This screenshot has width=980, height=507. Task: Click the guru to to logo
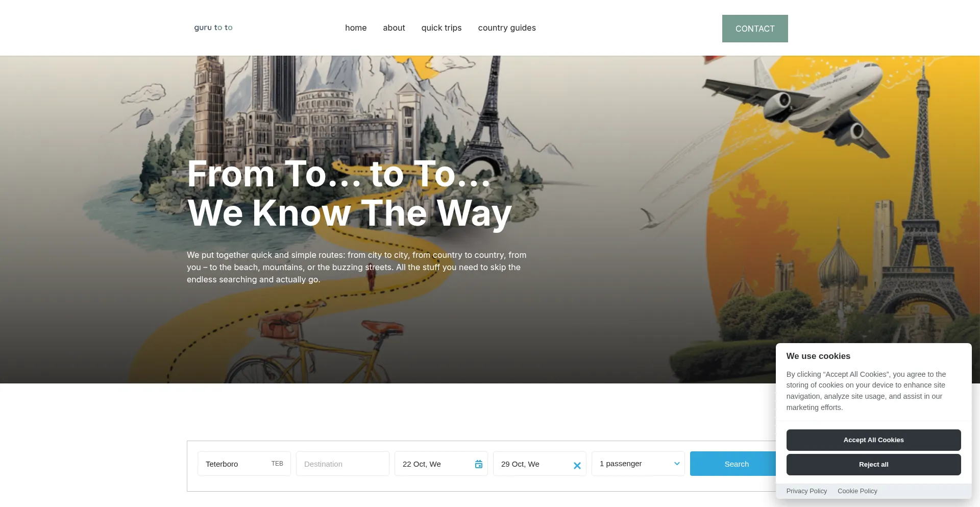coord(213,28)
